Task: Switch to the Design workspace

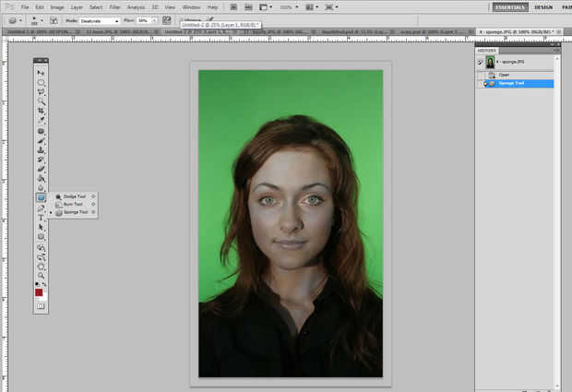Action: [543, 6]
